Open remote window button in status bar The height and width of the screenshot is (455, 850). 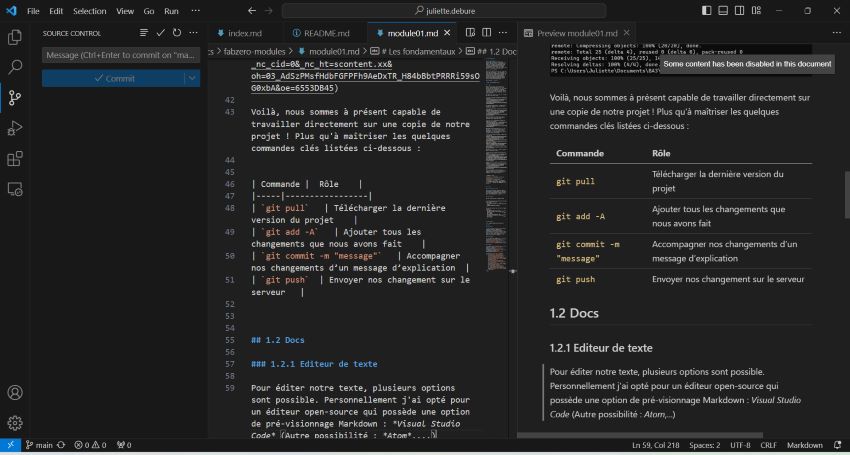pyautogui.click(x=10, y=445)
